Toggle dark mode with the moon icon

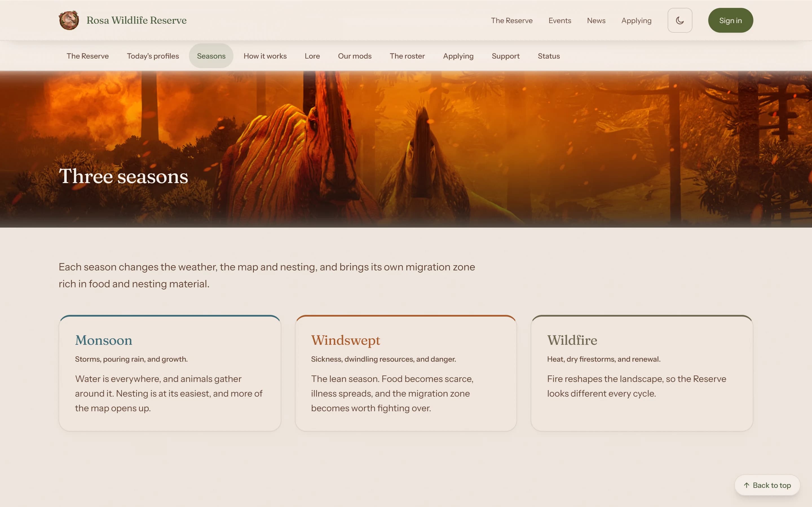point(680,21)
